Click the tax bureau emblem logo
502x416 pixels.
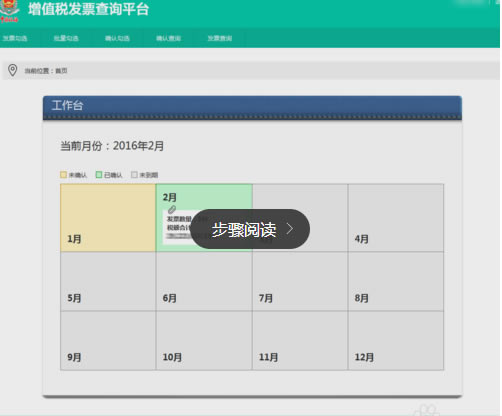(9, 11)
